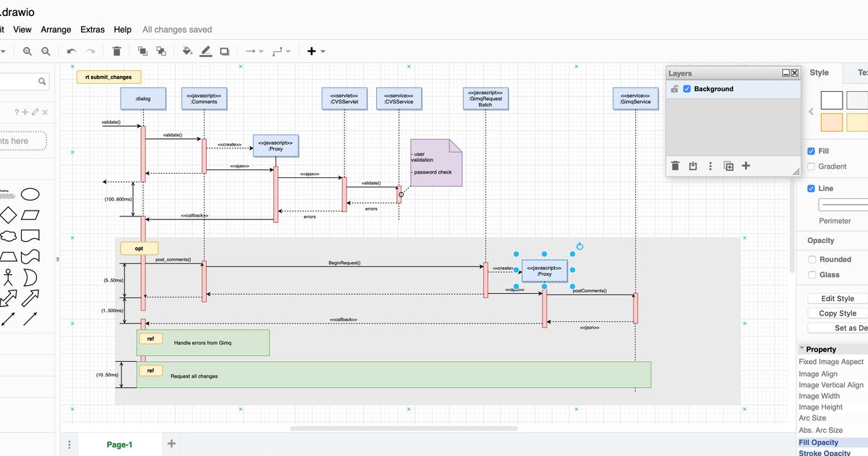Open the View menu

point(22,30)
